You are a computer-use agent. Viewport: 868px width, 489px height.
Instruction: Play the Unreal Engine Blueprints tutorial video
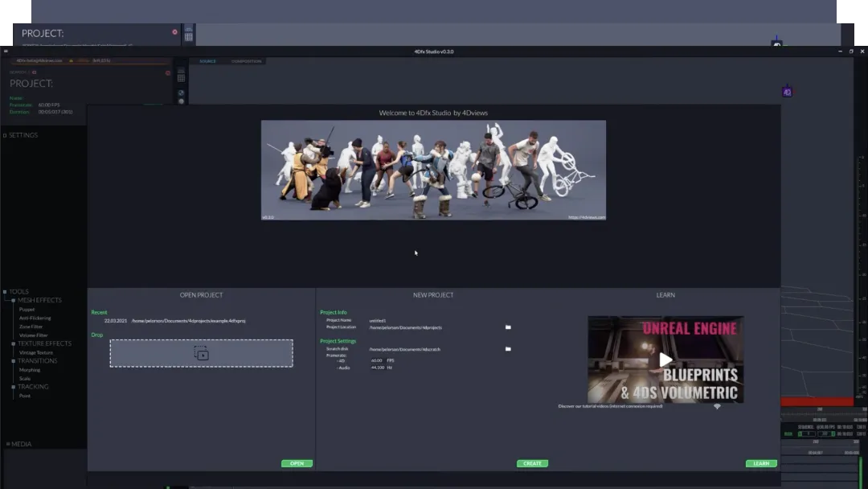[x=665, y=360]
